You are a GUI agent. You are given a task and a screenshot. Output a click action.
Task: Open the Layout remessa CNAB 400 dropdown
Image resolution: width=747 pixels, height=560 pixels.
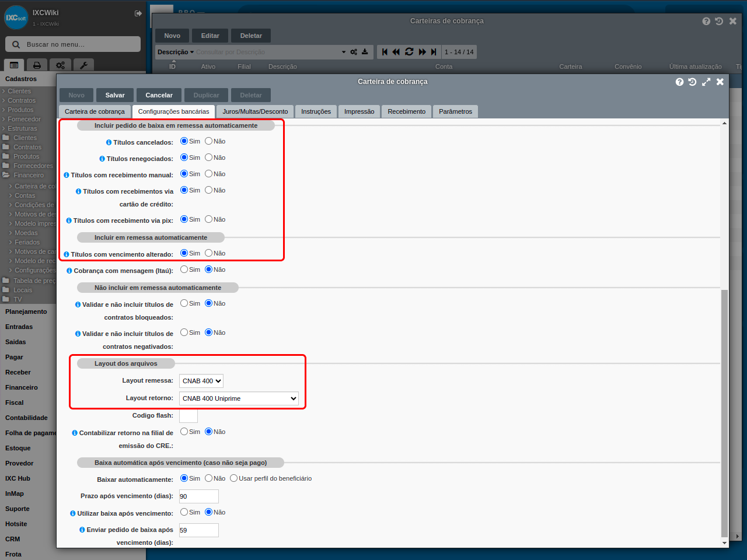201,381
